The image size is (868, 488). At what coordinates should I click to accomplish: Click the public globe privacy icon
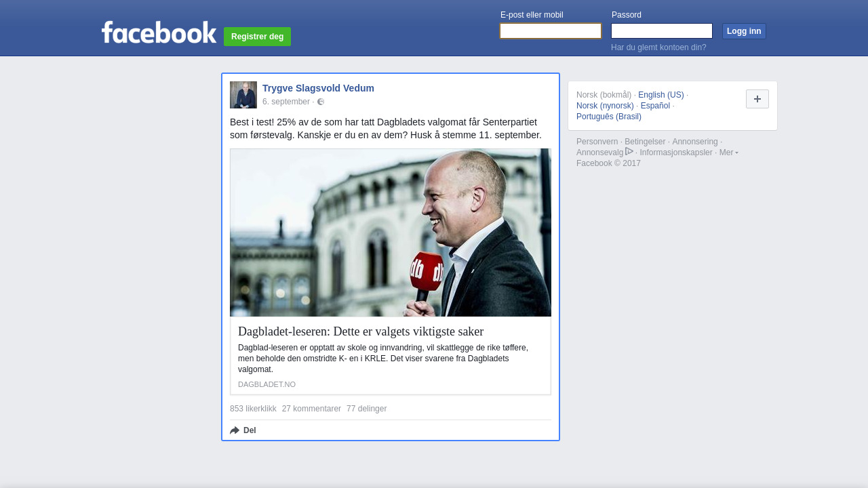tap(321, 102)
